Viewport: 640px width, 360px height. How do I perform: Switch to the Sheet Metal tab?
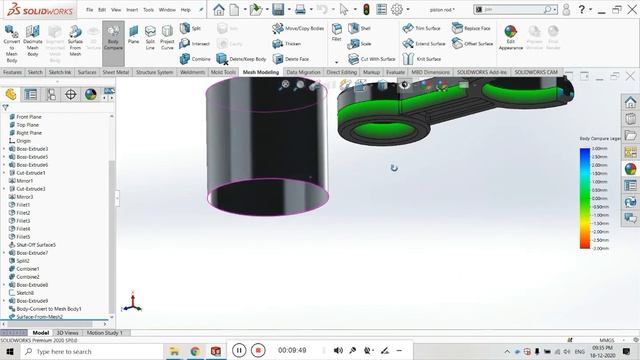116,72
